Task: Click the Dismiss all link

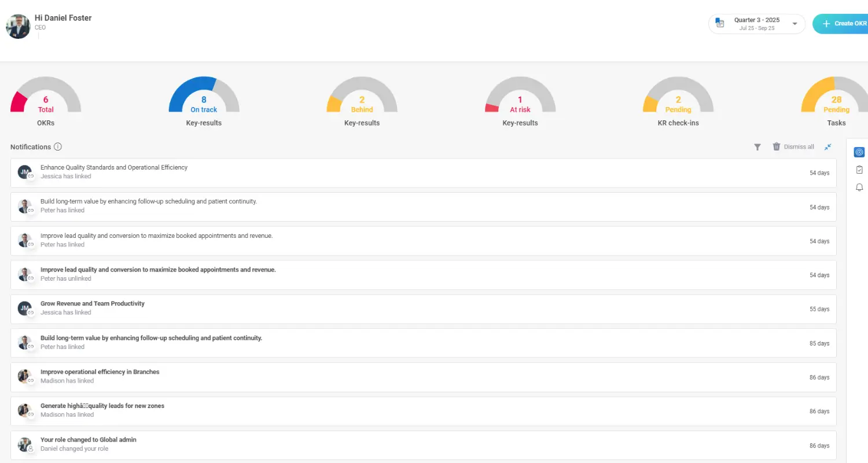Action: coord(799,146)
